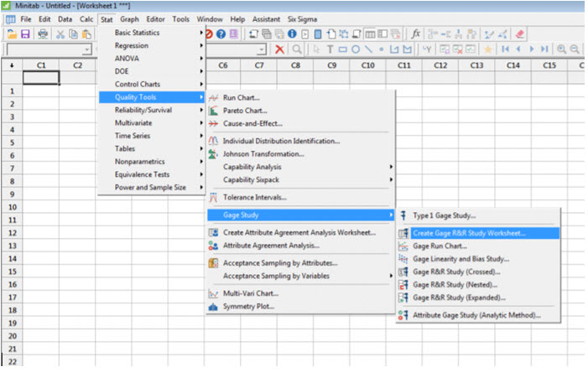The height and width of the screenshot is (372, 588).
Task: Open the Assistant menu
Action: (266, 19)
